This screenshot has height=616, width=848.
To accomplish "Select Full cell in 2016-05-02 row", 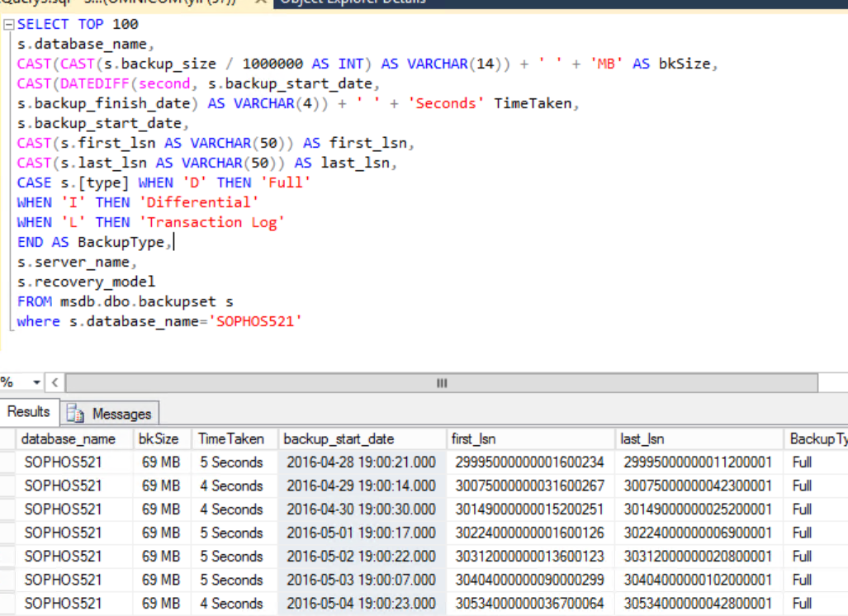I will pos(816,557).
